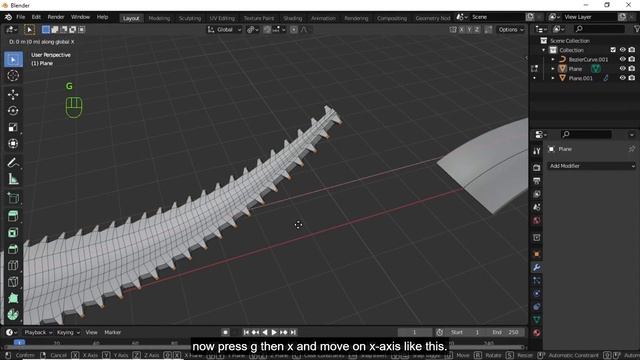
Task: Open the Modifier properties tab
Action: 537,268
